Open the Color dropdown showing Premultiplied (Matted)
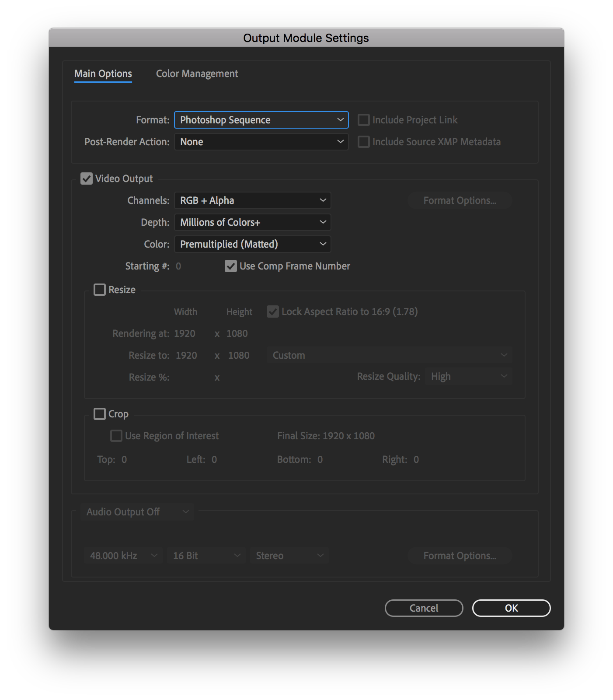 pos(253,244)
